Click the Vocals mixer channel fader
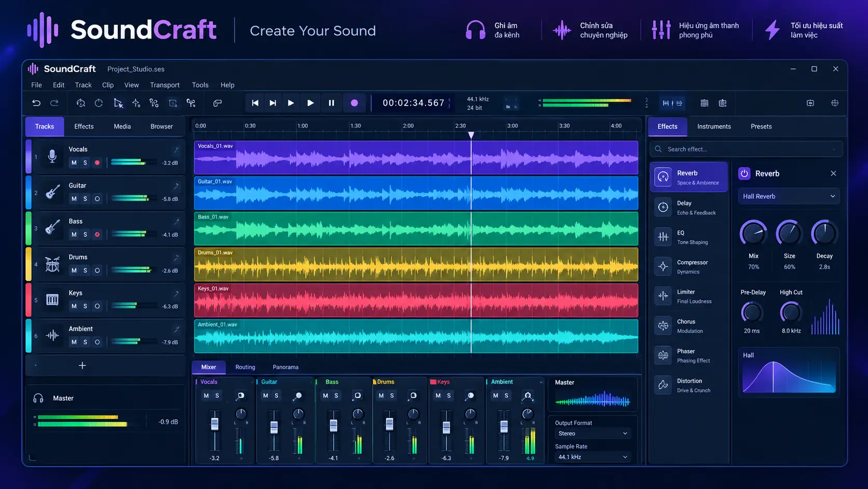The height and width of the screenshot is (489, 868). point(214,424)
